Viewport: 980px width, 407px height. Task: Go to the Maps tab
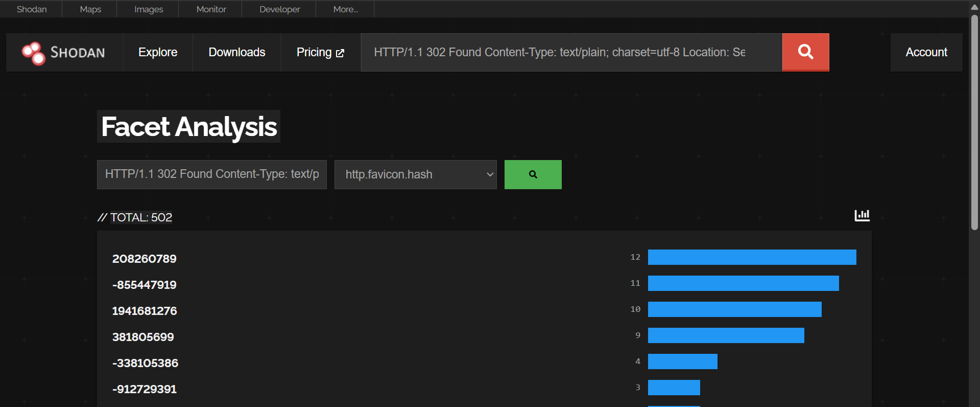(x=90, y=9)
